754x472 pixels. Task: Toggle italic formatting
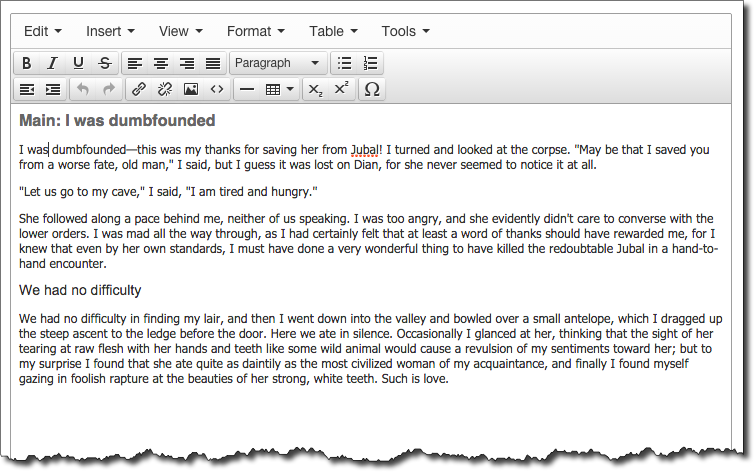pyautogui.click(x=53, y=63)
